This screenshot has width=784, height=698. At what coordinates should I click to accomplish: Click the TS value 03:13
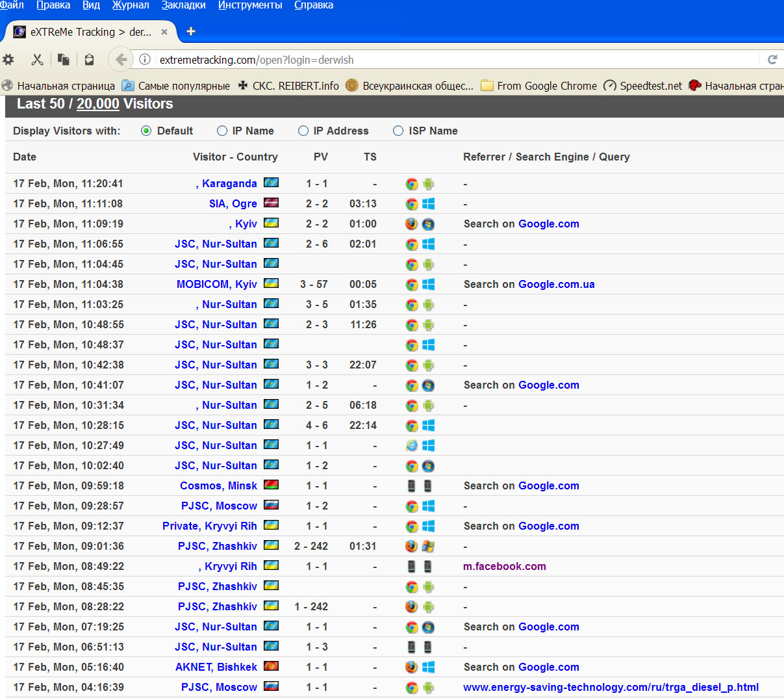[363, 203]
